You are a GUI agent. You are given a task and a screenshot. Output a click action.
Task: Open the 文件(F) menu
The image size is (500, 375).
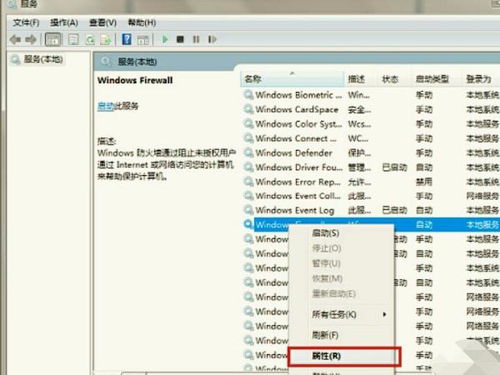26,23
